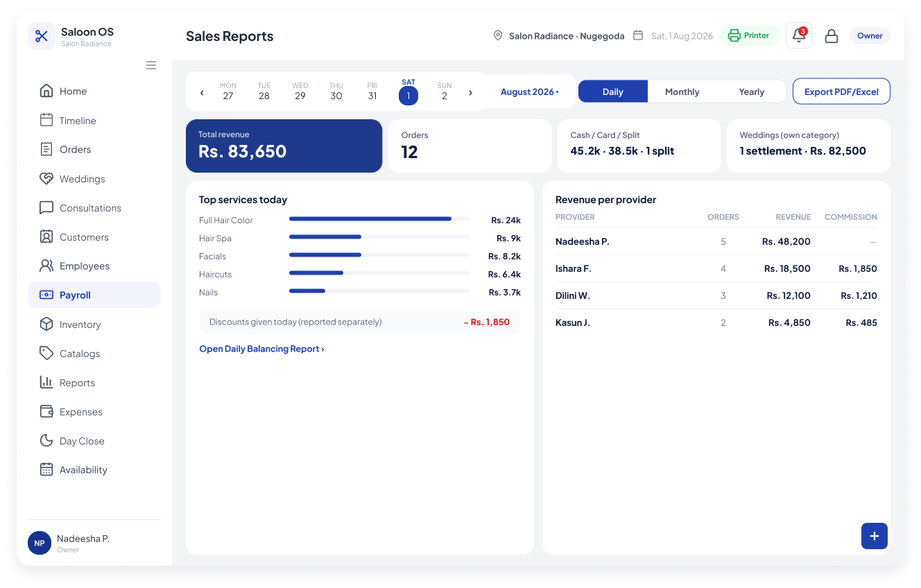Screen dimensions: 921x588
Task: Go to Timeline in the sidebar
Action: point(94,120)
